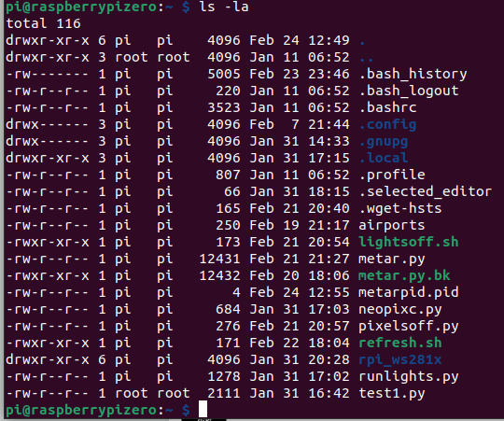The width and height of the screenshot is (504, 421).
Task: Click the neopixc.py filename
Action: (400, 310)
